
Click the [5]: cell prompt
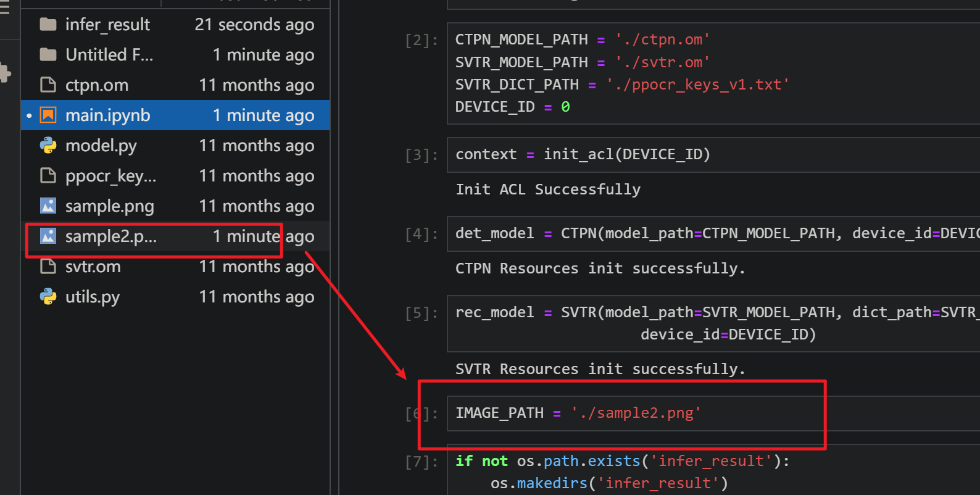[x=421, y=313]
